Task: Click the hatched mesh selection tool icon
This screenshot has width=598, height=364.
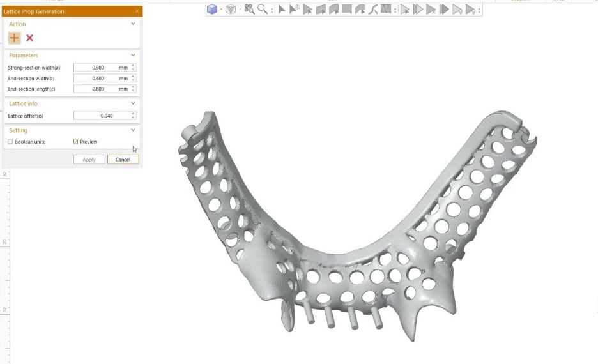Action: click(x=386, y=10)
